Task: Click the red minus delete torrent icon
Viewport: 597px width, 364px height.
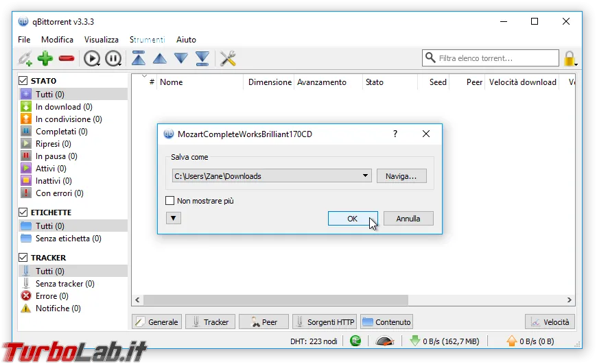Action: point(67,58)
